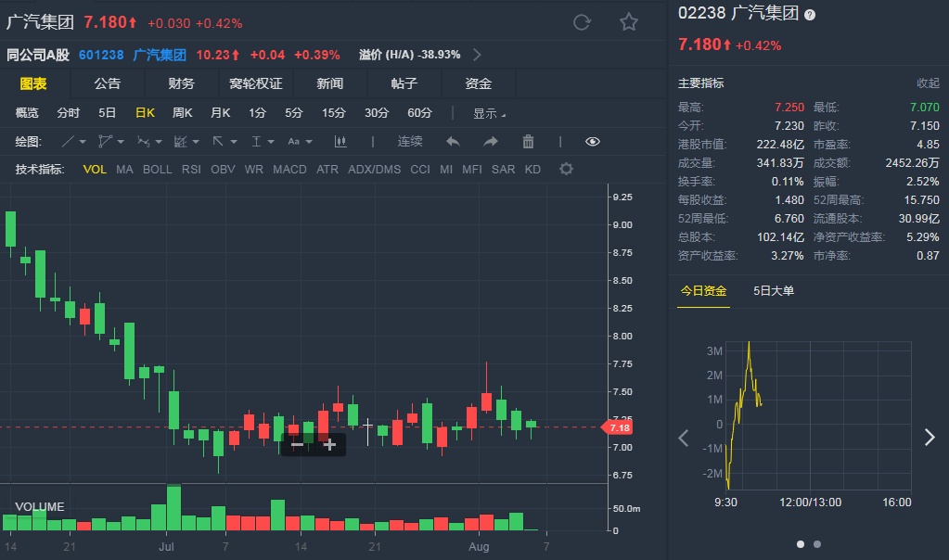Toggle the RSI indicator
Image resolution: width=949 pixels, height=560 pixels.
pos(191,170)
